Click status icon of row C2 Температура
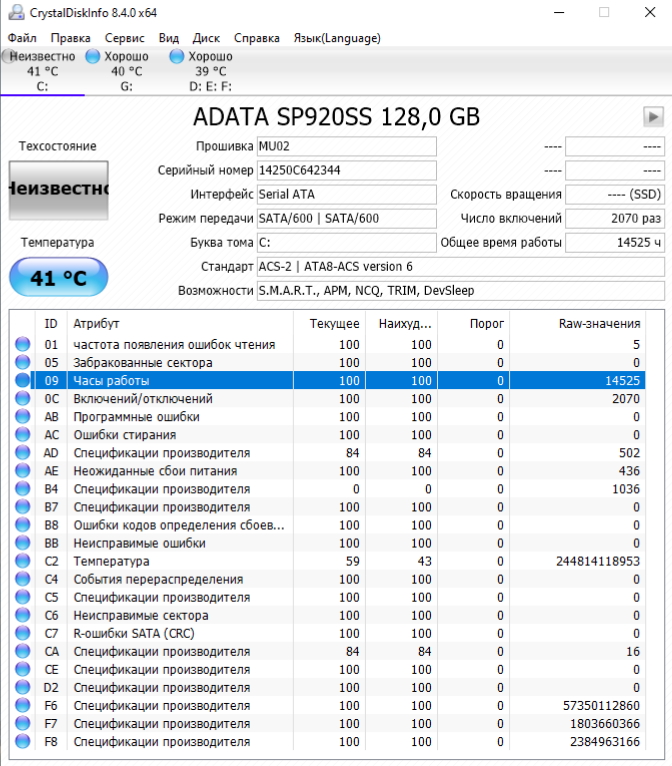 point(22,561)
